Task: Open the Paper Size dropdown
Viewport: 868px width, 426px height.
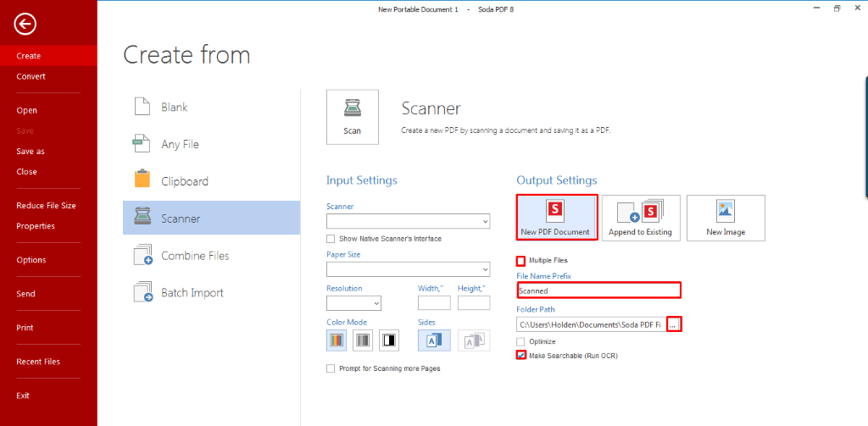Action: point(408,269)
